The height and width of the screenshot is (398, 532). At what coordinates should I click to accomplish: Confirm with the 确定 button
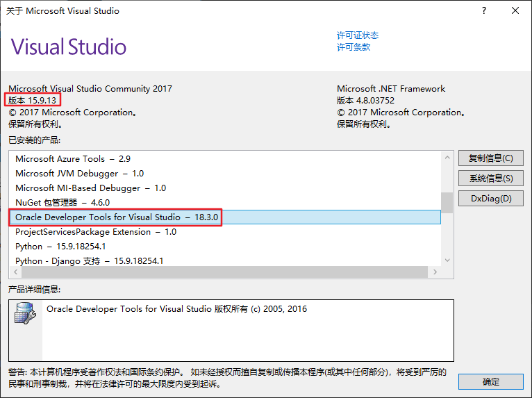coord(490,382)
